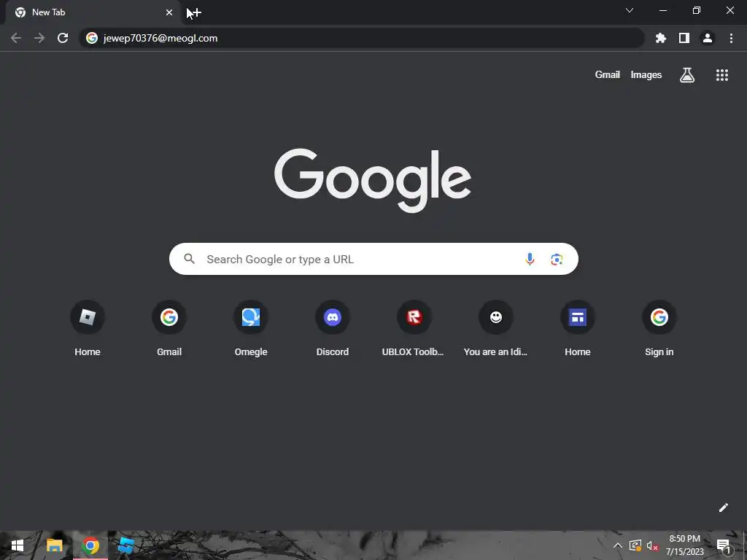Open a new tab with plus button
Image resolution: width=747 pixels, height=560 pixels.
[x=196, y=12]
